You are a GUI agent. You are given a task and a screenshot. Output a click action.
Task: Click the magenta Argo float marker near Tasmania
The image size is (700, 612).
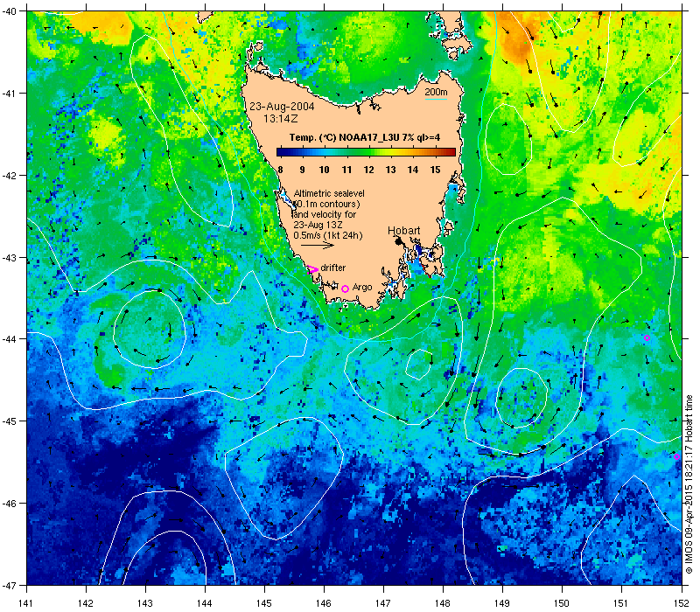pos(345,289)
